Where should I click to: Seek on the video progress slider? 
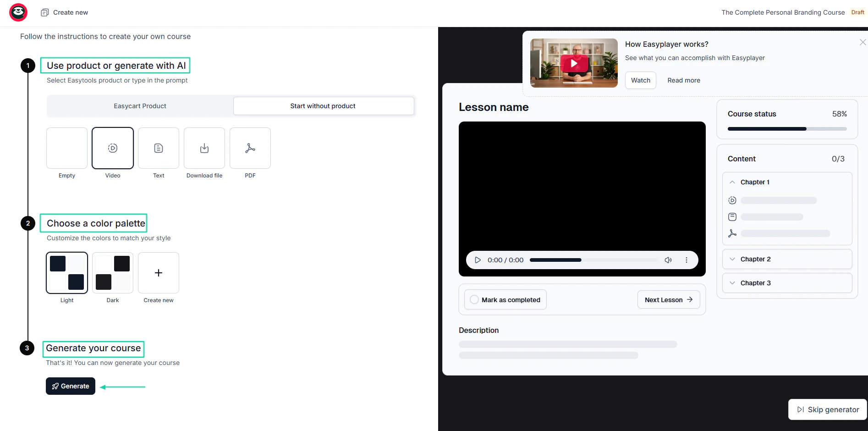pos(594,260)
